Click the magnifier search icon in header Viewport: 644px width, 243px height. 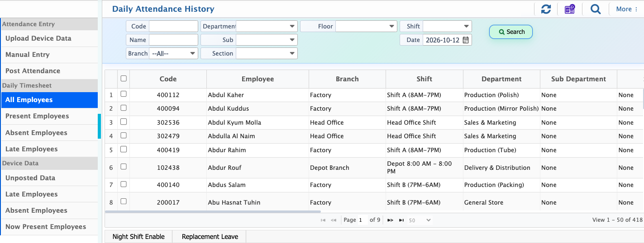pos(595,9)
